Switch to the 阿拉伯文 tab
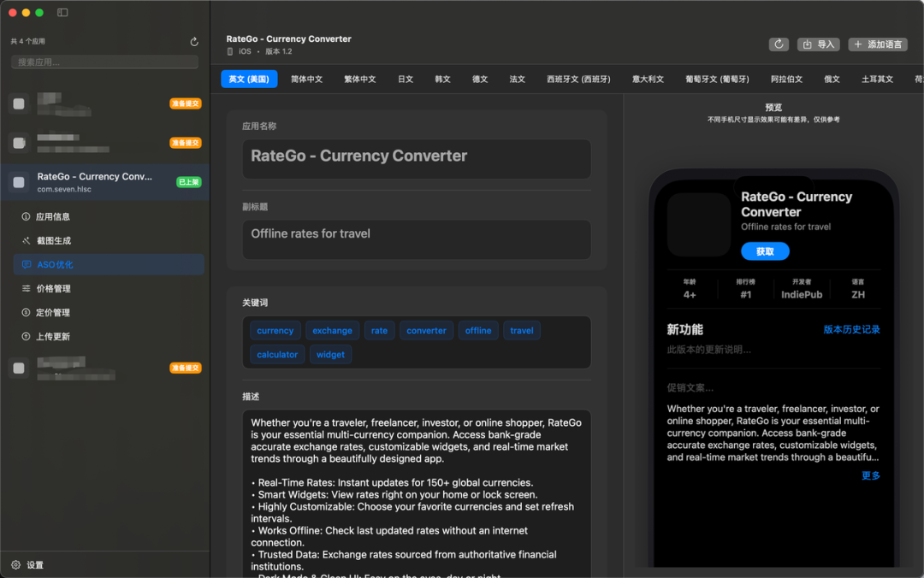Image resolution: width=924 pixels, height=578 pixels. click(x=787, y=79)
